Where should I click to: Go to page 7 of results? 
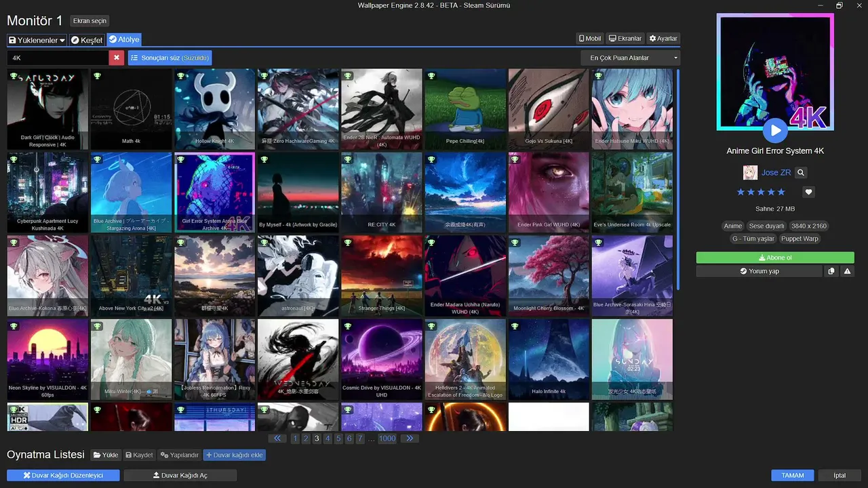(x=360, y=439)
